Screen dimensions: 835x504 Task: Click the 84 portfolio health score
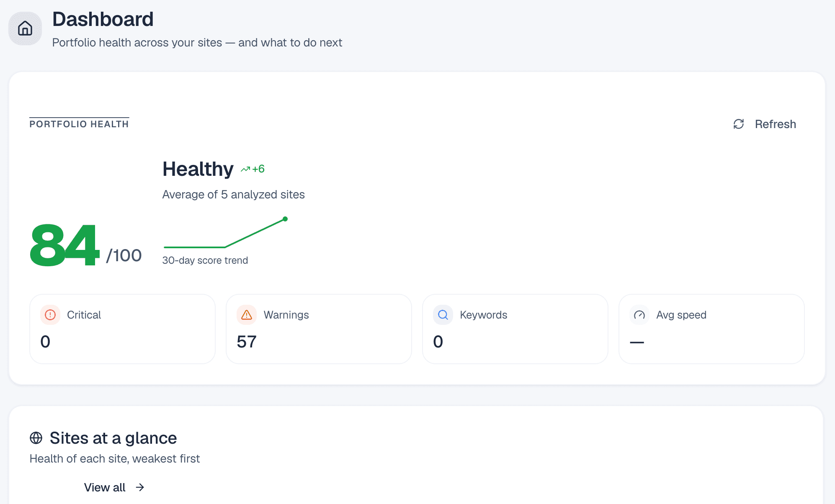click(x=65, y=245)
